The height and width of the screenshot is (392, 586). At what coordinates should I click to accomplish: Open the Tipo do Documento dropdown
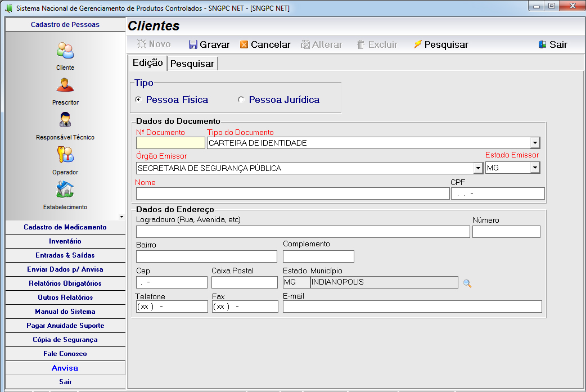click(x=535, y=143)
